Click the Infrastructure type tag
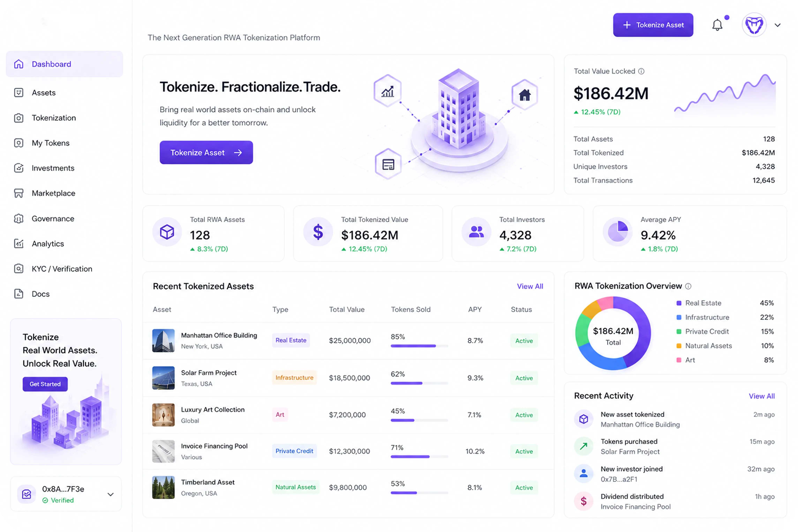The width and height of the screenshot is (798, 532). (294, 378)
